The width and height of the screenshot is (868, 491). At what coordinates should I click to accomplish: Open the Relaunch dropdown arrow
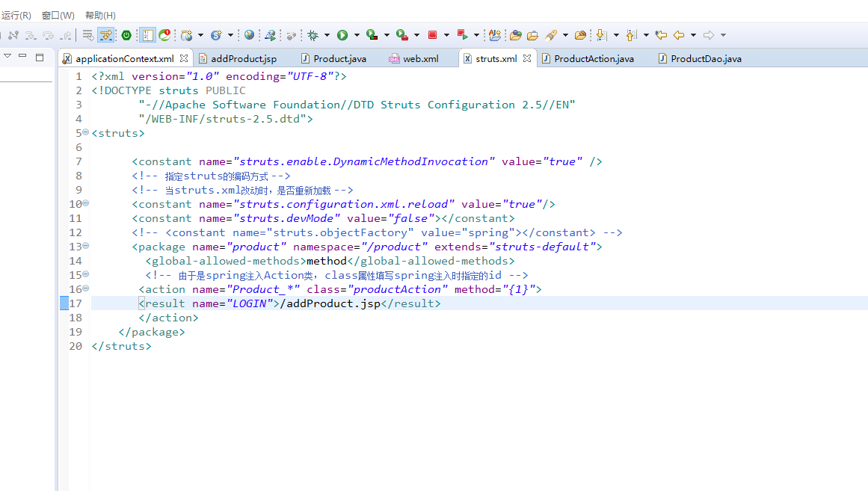pyautogui.click(x=476, y=35)
